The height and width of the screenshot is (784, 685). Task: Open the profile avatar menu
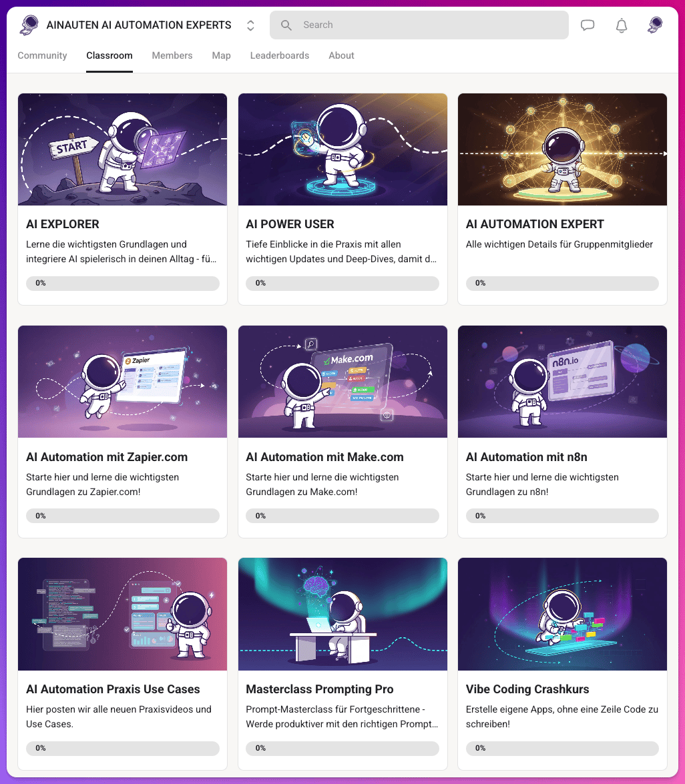point(655,25)
